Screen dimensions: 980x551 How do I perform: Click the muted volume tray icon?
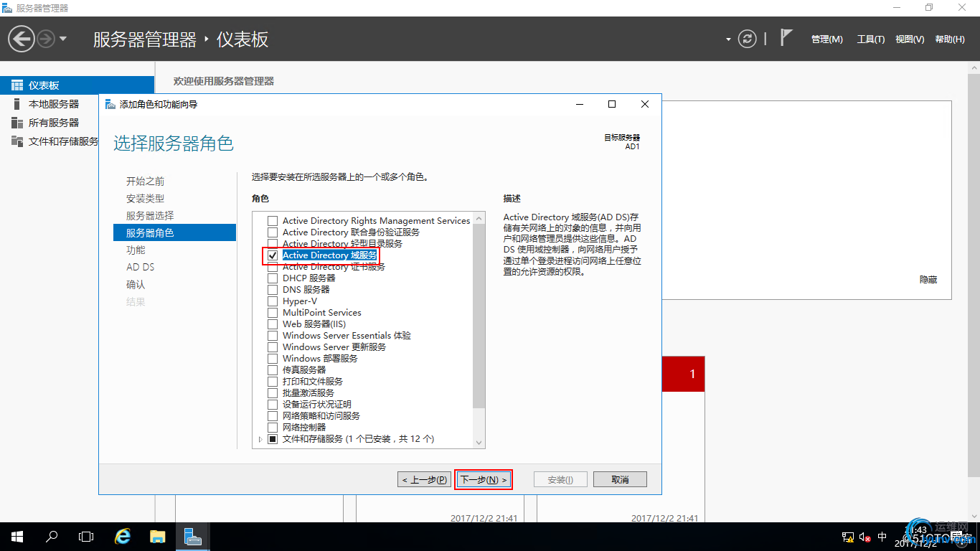[x=864, y=537]
